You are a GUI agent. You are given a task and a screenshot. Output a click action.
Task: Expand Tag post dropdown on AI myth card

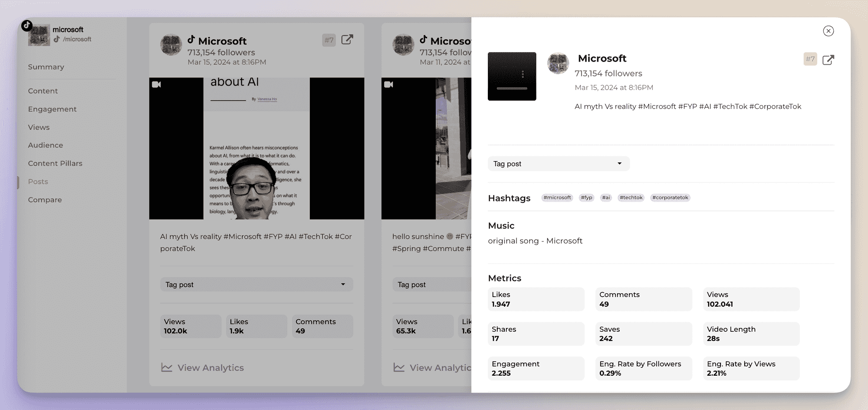click(256, 284)
